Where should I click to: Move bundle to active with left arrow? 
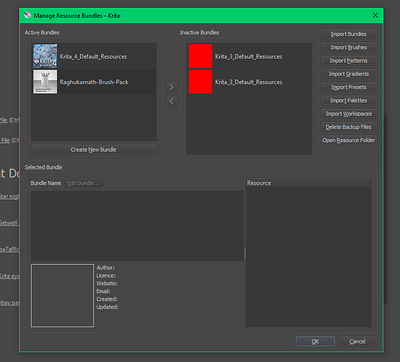[171, 101]
